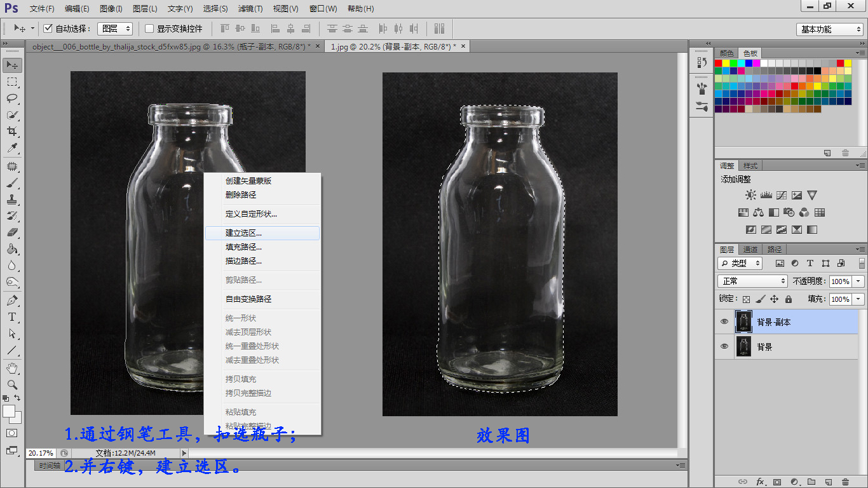
Task: Click the create new group folder icon
Action: (811, 482)
